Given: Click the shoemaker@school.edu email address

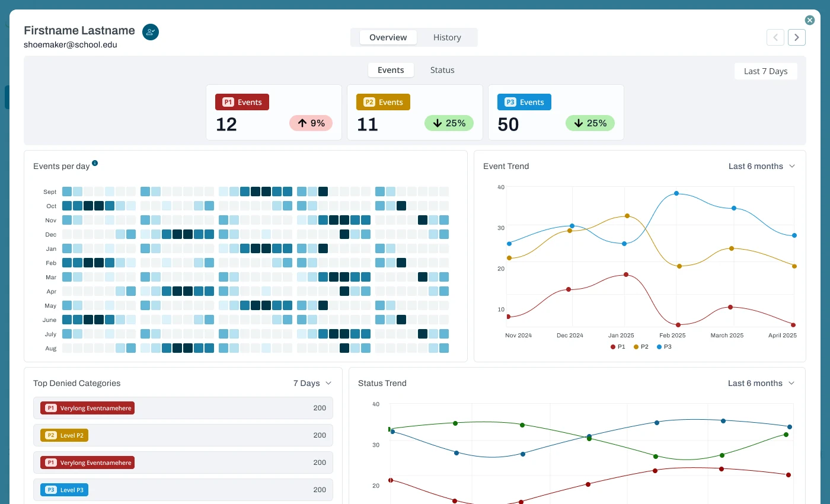Looking at the screenshot, I should (x=71, y=44).
